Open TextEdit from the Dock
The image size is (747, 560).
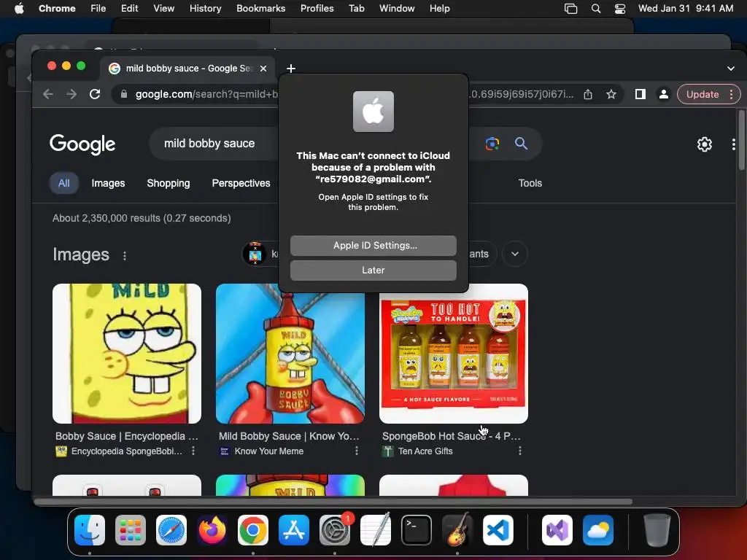[376, 530]
